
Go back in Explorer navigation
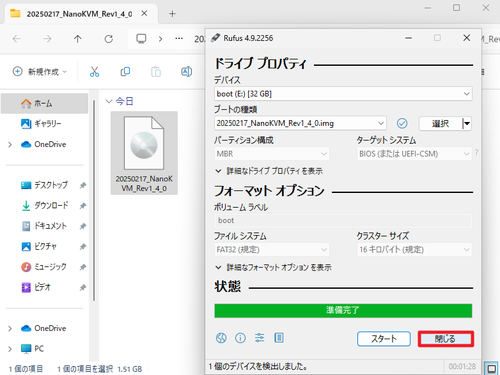(17, 39)
